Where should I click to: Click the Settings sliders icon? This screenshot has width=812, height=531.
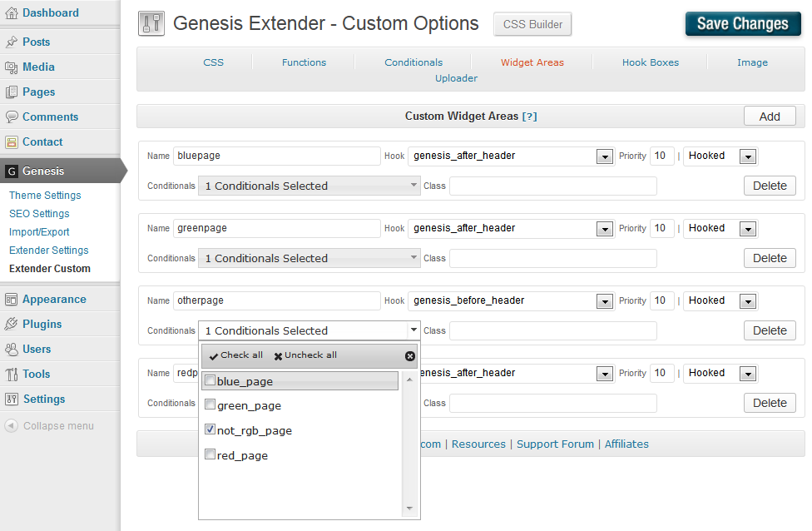pyautogui.click(x=12, y=399)
